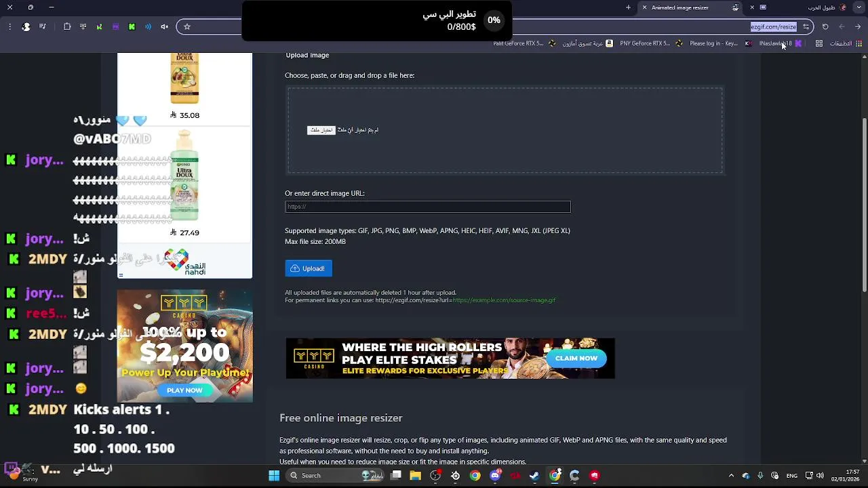Open the example.com source-image.gif link
The height and width of the screenshot is (488, 868).
tap(504, 300)
